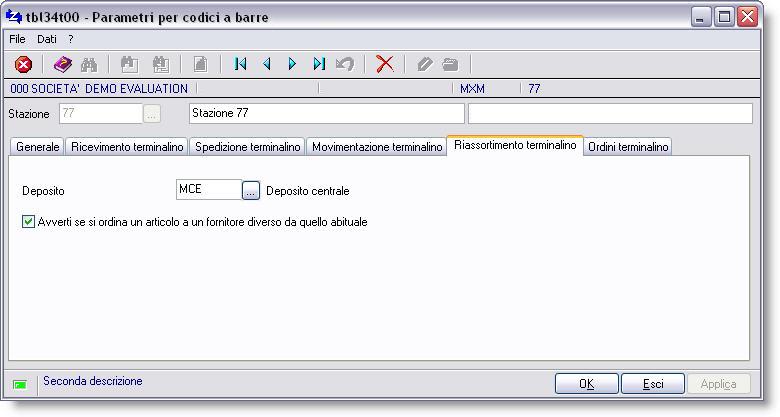
Task: Click the red X delete icon
Action: (x=384, y=64)
